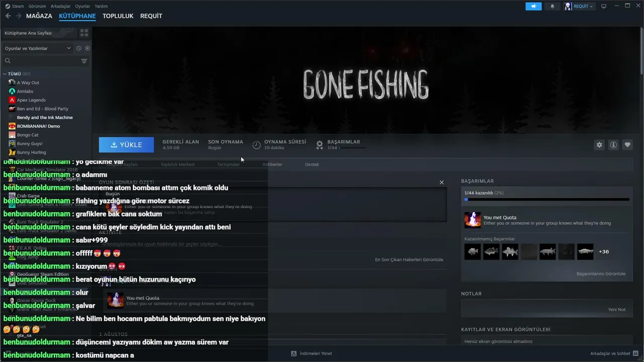The width and height of the screenshot is (644, 362).
Task: Show Gone Fishing game info icon
Action: click(x=613, y=145)
